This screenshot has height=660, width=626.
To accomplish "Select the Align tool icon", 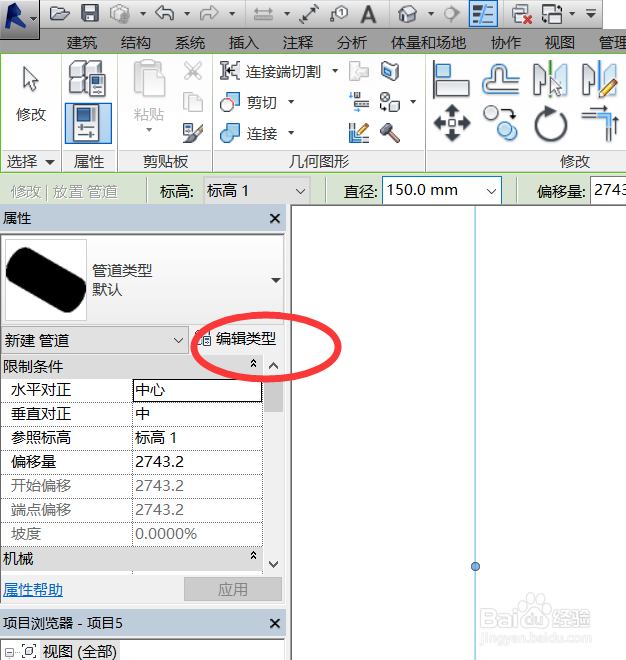I will pos(451,80).
